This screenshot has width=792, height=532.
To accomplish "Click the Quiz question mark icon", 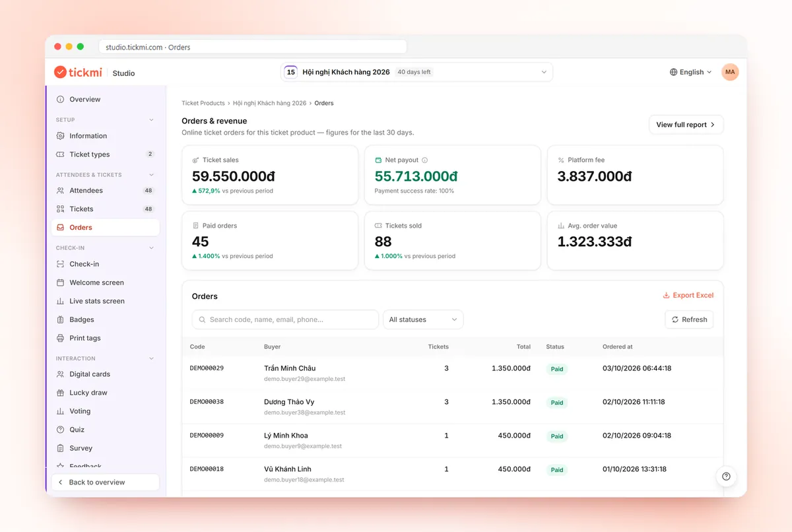I will (61, 430).
